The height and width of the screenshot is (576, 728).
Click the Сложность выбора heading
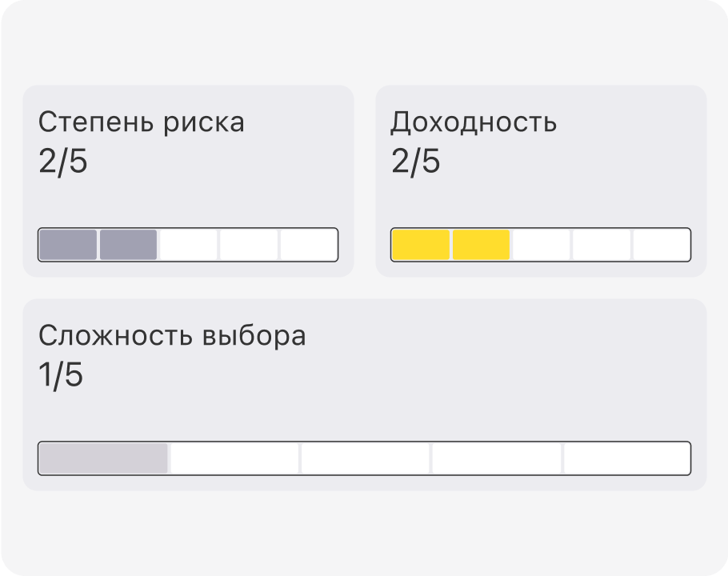(x=172, y=335)
